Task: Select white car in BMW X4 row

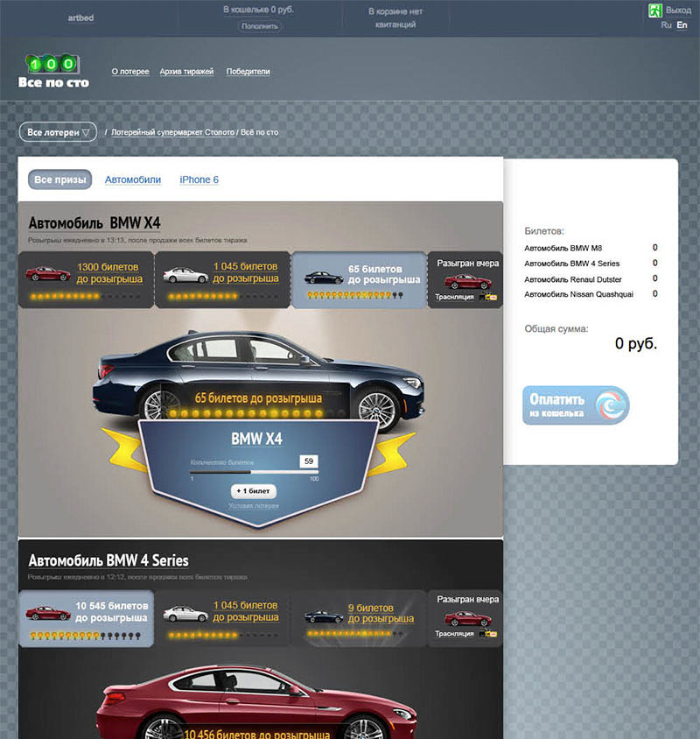Action: pos(185,275)
